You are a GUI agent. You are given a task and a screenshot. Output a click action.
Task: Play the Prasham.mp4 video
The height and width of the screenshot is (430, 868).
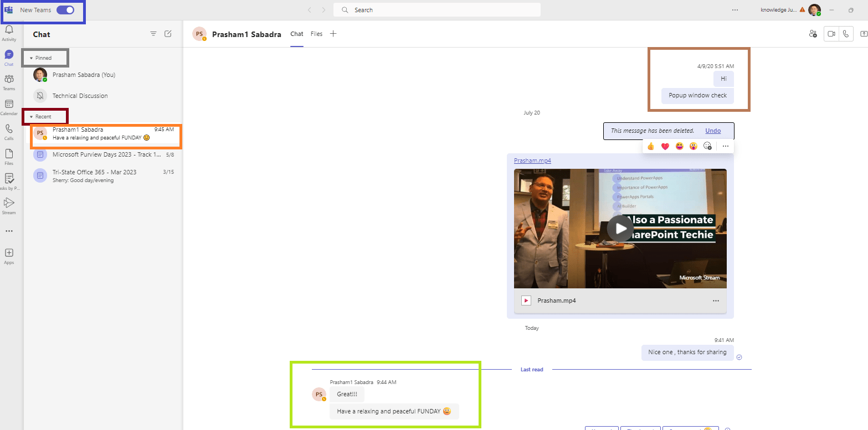pos(620,228)
